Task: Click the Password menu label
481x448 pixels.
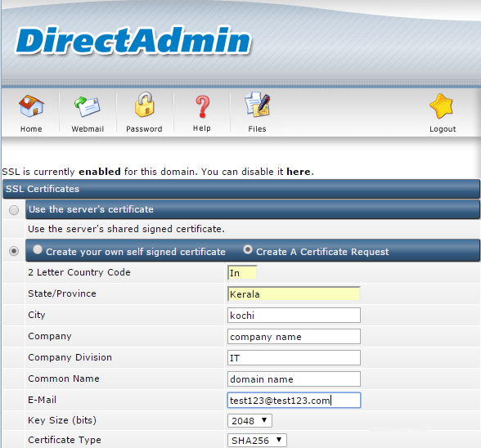Action: click(144, 129)
